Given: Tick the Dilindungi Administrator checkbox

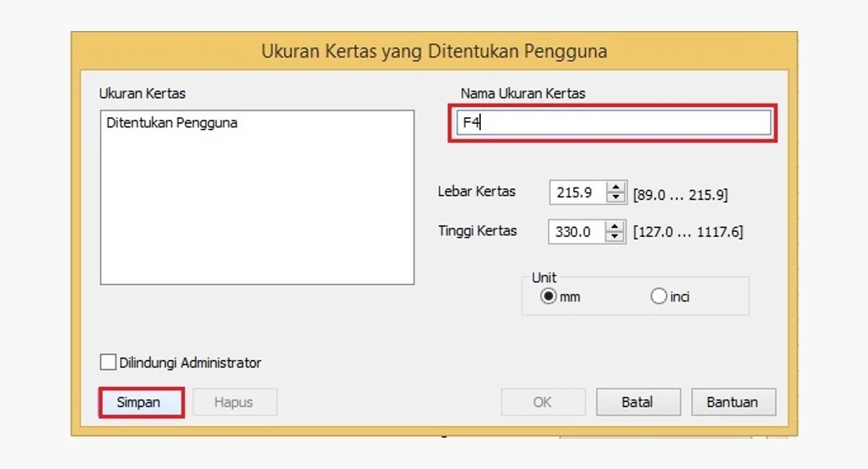Looking at the screenshot, I should pyautogui.click(x=108, y=363).
